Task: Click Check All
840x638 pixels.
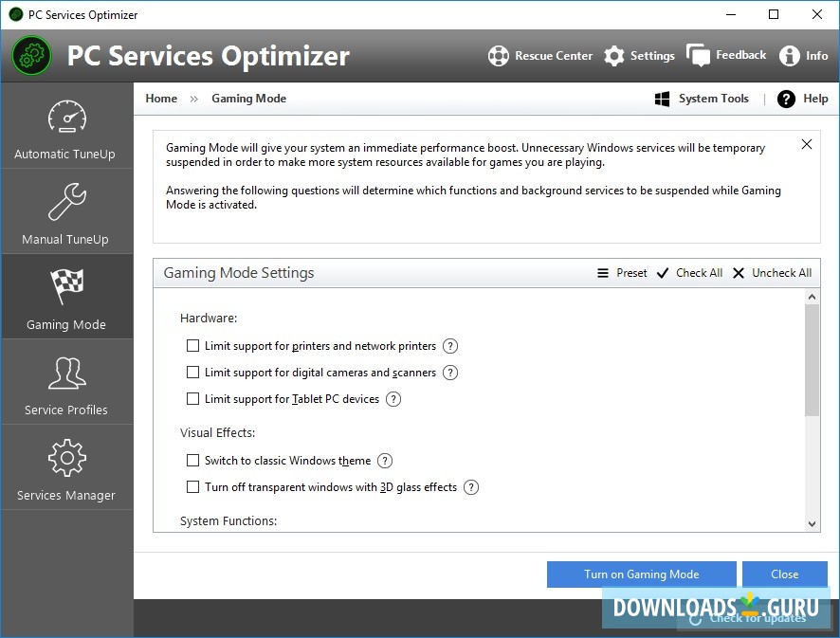Action: (x=689, y=273)
